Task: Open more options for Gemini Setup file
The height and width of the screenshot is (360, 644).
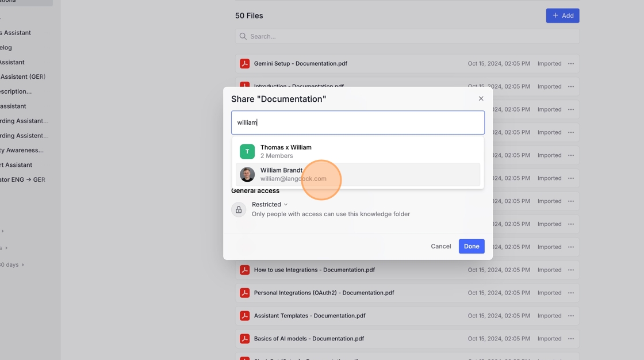Action: point(571,64)
